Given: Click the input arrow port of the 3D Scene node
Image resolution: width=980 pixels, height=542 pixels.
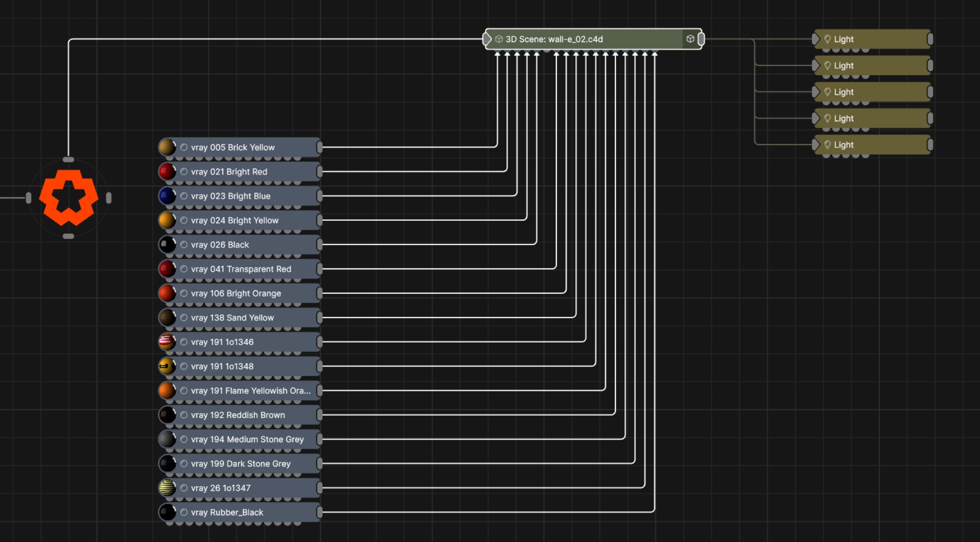Looking at the screenshot, I should coord(487,39).
